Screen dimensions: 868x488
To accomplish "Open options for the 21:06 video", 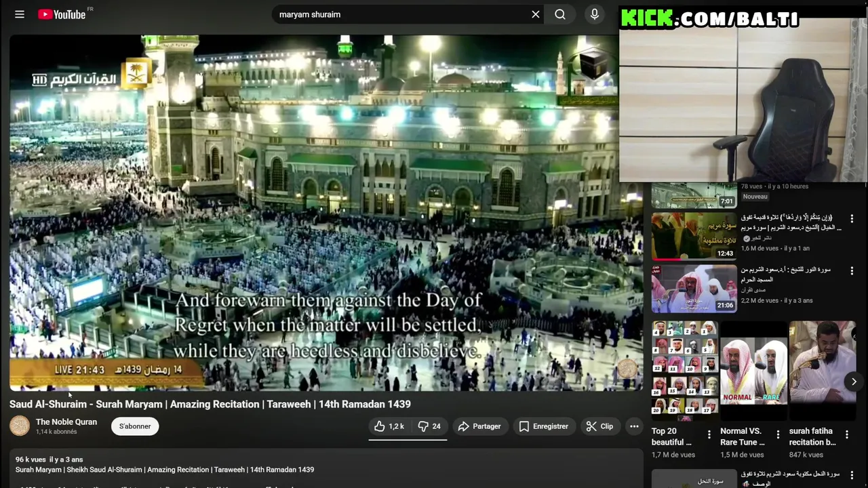I will pos(852,271).
